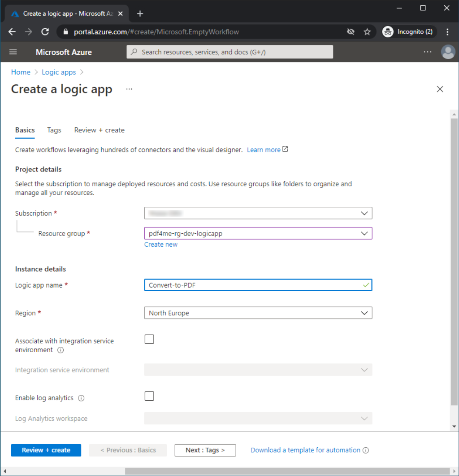Expand the Region dropdown
This screenshot has height=476, width=459.
coord(258,313)
